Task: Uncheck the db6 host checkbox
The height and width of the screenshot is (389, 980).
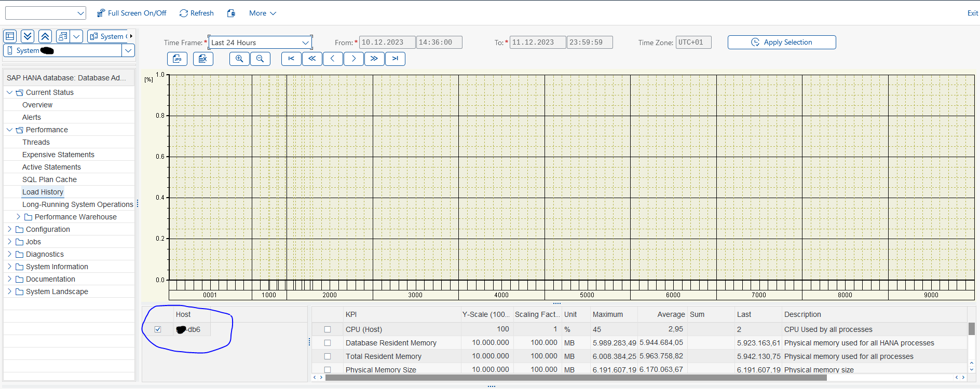Action: pos(158,329)
